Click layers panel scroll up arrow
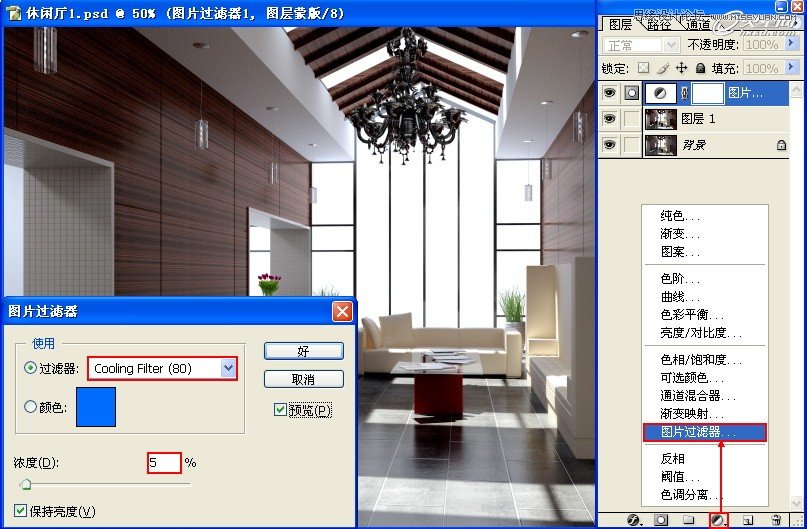 796,89
